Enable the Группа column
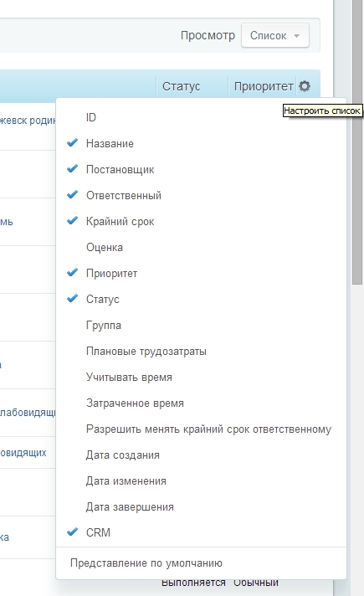The width and height of the screenshot is (364, 596). (104, 326)
